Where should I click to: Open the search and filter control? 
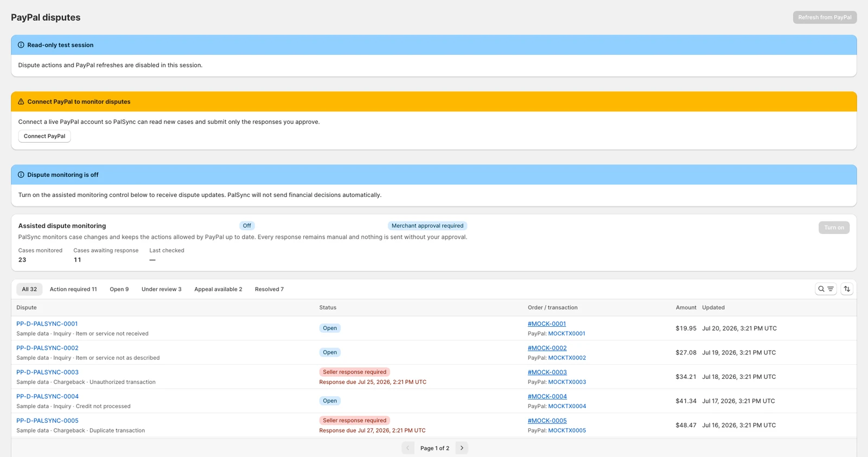point(826,289)
